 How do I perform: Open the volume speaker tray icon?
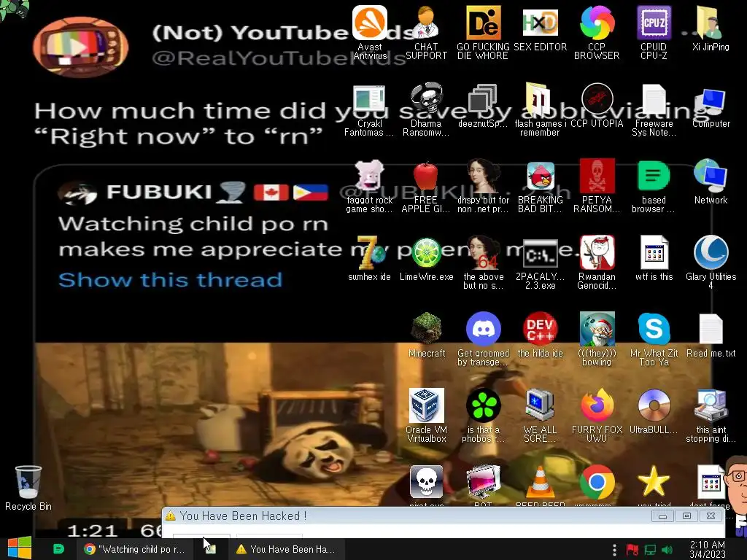tap(667, 550)
